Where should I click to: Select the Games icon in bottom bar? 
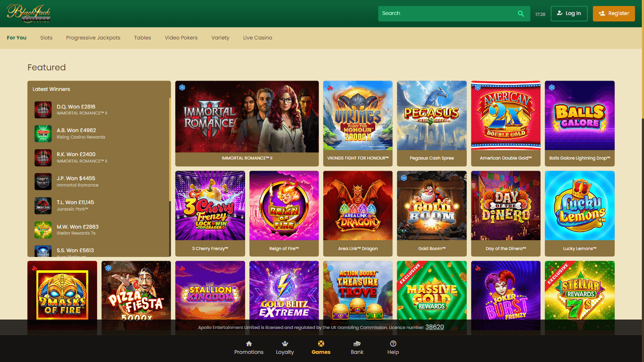(321, 344)
